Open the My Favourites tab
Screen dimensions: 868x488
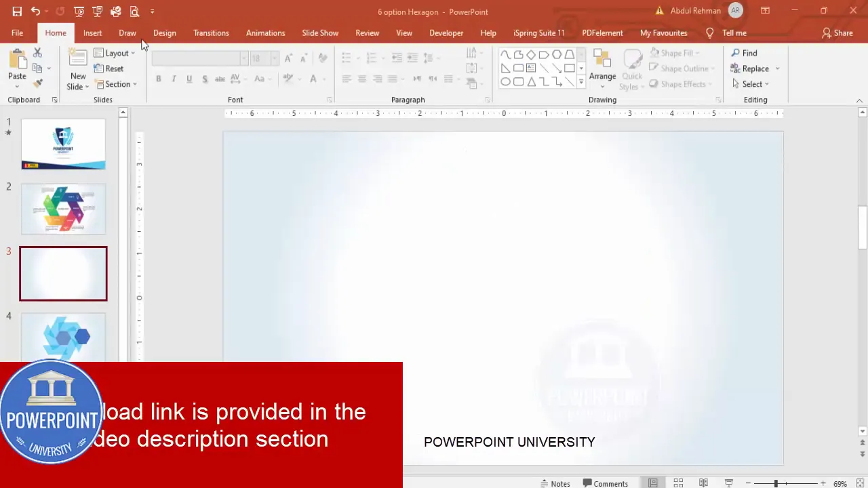click(664, 33)
